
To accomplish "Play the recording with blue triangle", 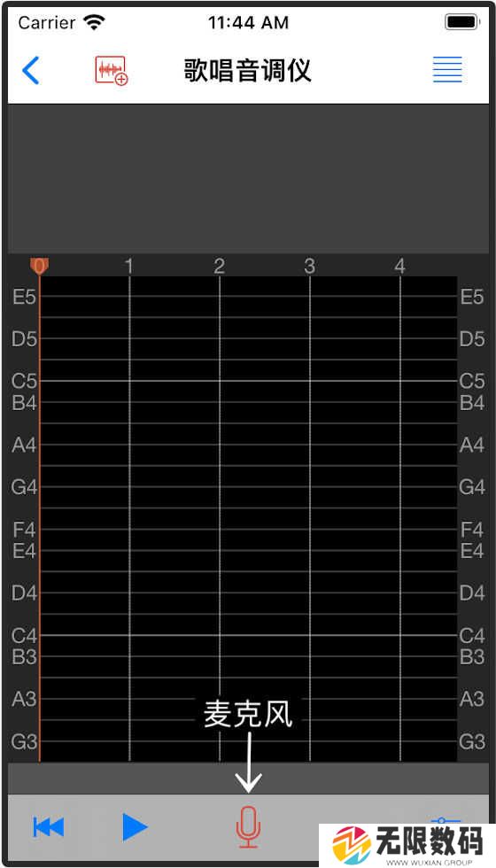I will (x=135, y=827).
